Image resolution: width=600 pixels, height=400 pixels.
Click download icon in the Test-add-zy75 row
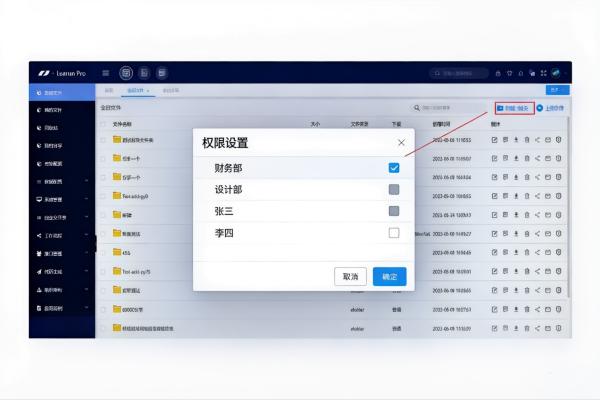coord(516,271)
